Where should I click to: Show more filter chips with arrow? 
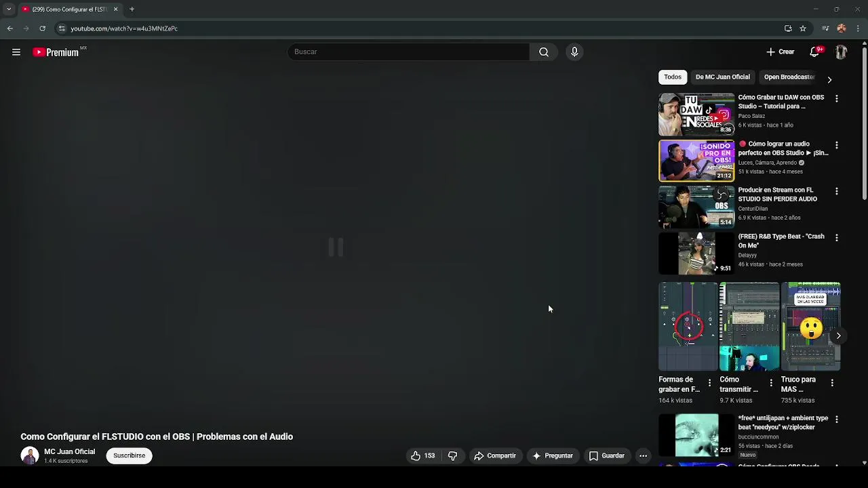(829, 79)
